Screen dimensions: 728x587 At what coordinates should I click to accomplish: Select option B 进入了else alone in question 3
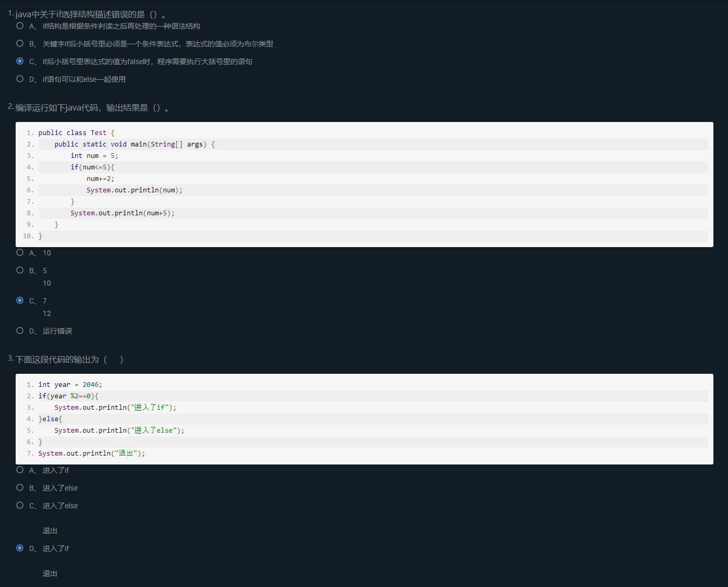click(x=20, y=487)
